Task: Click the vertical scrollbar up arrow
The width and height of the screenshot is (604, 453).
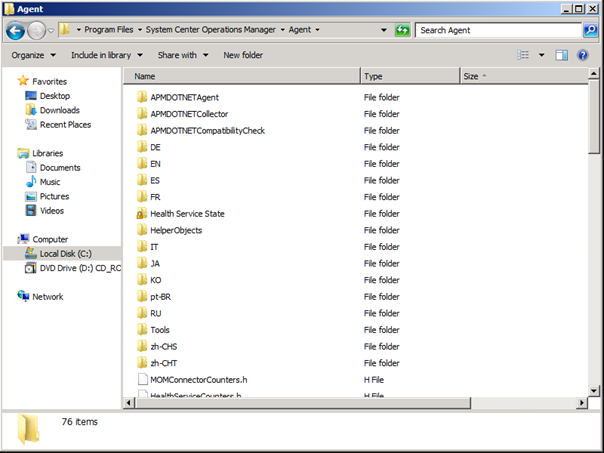Action: coord(594,73)
